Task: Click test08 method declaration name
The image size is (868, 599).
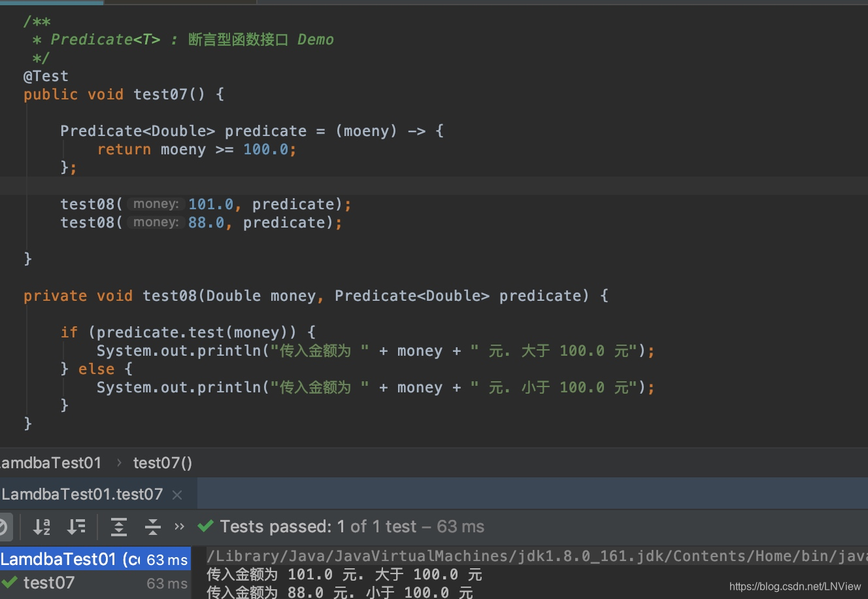Action: (170, 296)
